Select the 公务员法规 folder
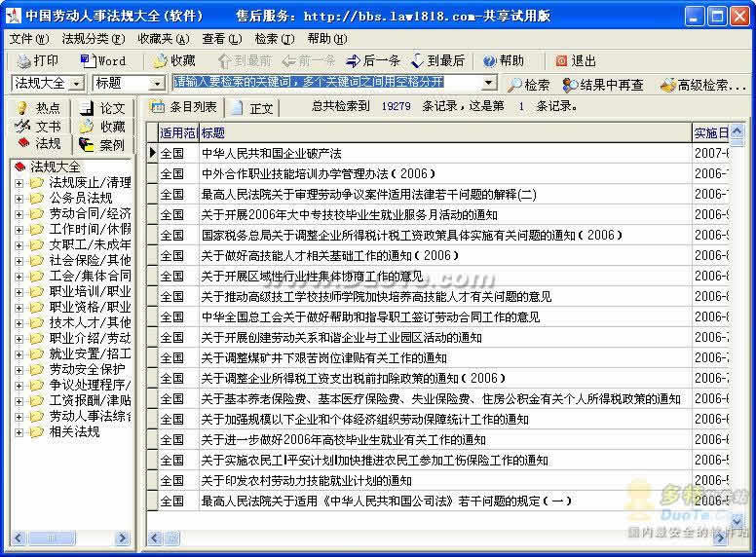The image size is (756, 557). click(81, 198)
